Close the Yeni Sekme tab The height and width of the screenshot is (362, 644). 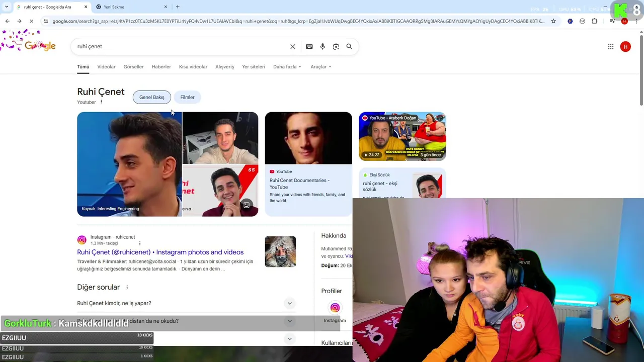click(x=166, y=7)
